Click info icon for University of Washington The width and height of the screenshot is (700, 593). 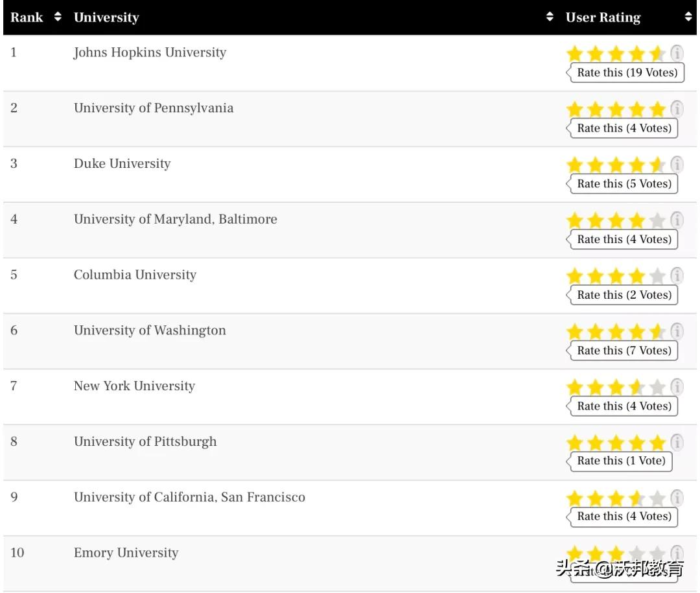pyautogui.click(x=677, y=331)
